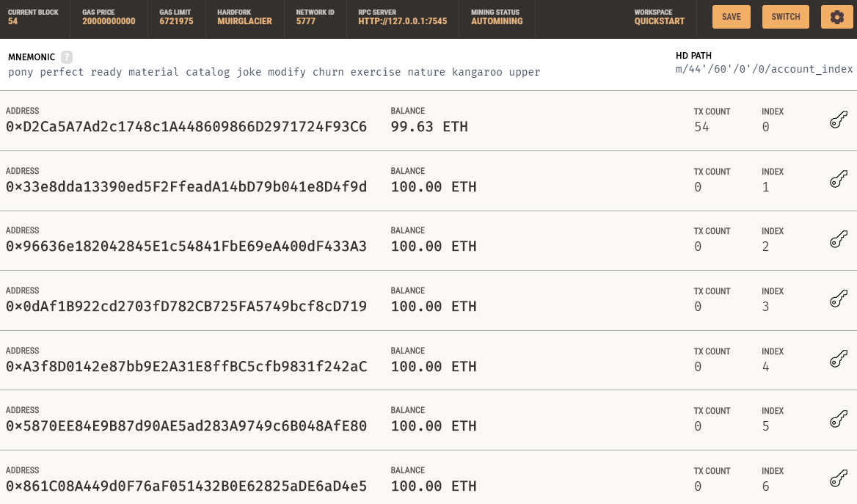The image size is (857, 504).
Task: Click 100.00 ETH balance of index 6
Action: (434, 486)
